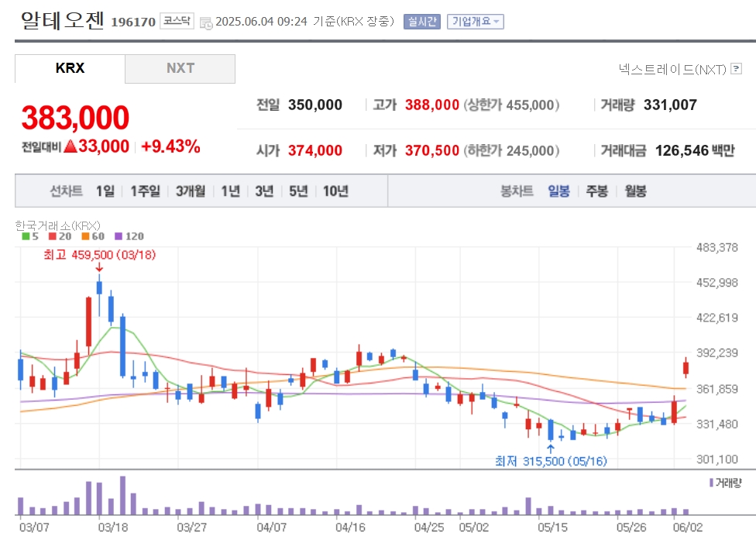Image resolution: width=756 pixels, height=557 pixels.
Task: Click the 전일 350,000 value
Action: click(315, 105)
